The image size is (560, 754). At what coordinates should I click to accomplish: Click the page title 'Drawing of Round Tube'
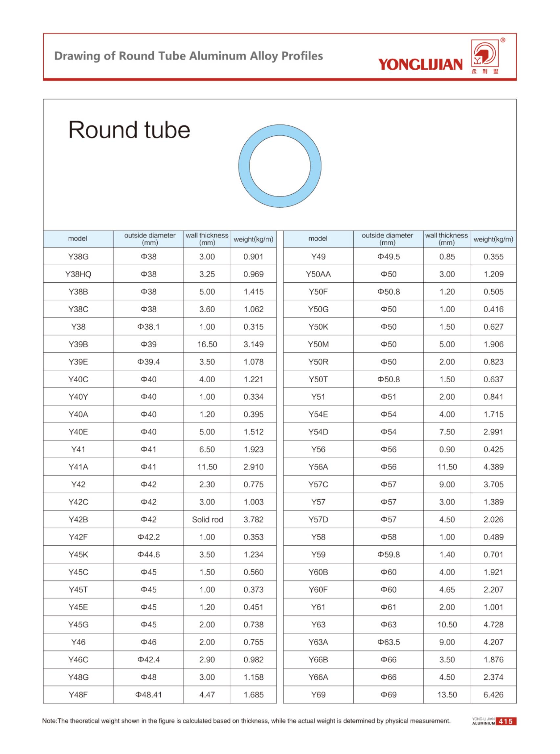click(x=189, y=56)
